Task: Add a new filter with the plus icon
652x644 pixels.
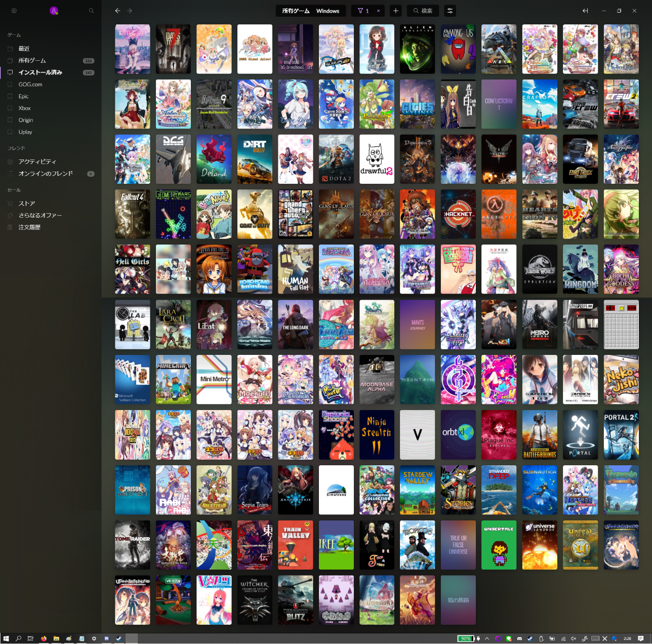Action: pyautogui.click(x=396, y=11)
